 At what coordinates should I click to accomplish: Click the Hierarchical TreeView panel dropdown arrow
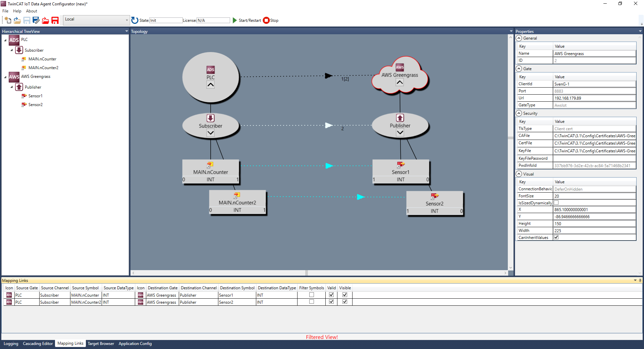[x=126, y=31]
